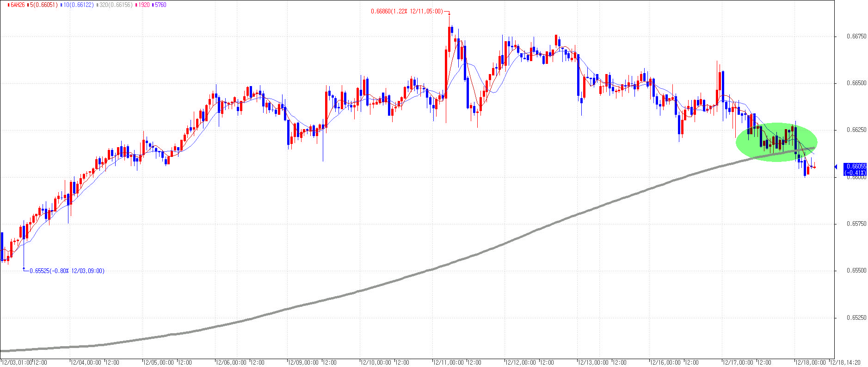Toggle the 320 moving average legend entry
This screenshot has height=367, width=868.
point(117,5)
